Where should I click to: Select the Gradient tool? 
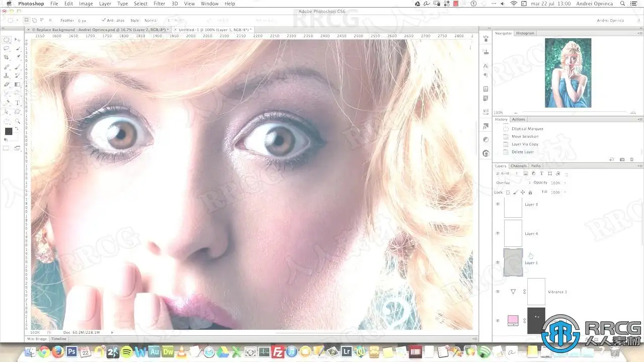pos(18,85)
